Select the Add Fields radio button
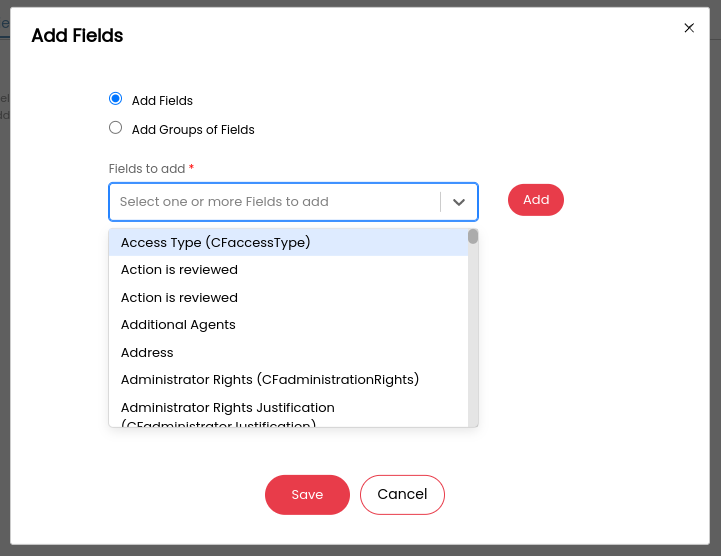The height and width of the screenshot is (556, 721). pyautogui.click(x=116, y=99)
